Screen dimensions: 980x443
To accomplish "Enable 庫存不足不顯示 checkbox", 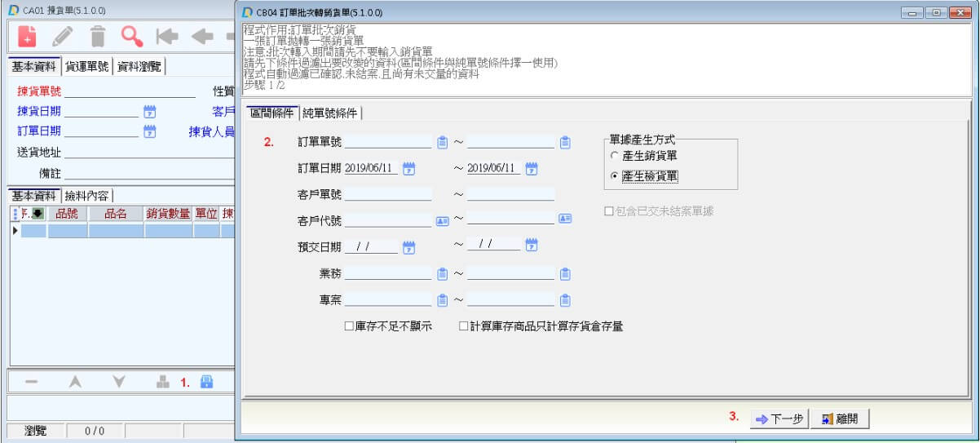I will tap(350, 326).
